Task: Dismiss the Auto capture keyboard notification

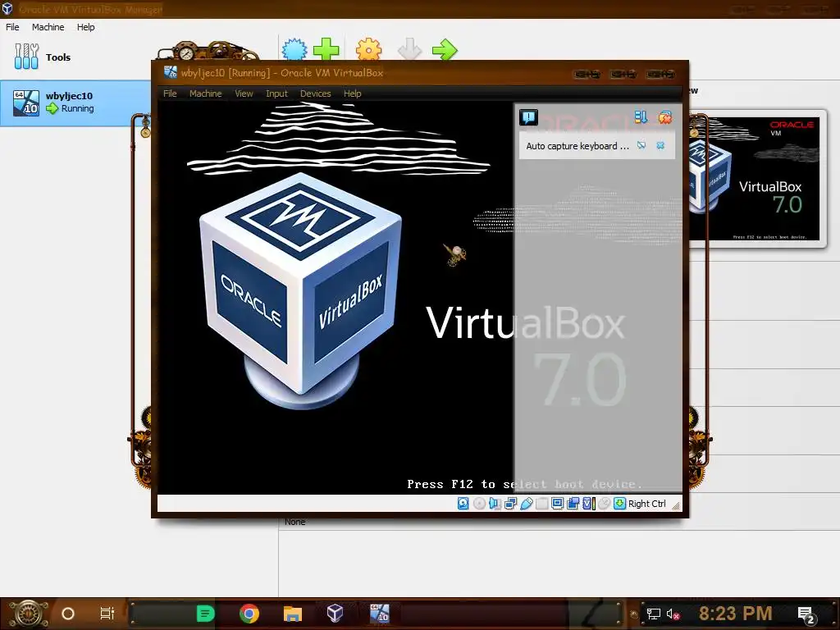Action: (x=660, y=145)
